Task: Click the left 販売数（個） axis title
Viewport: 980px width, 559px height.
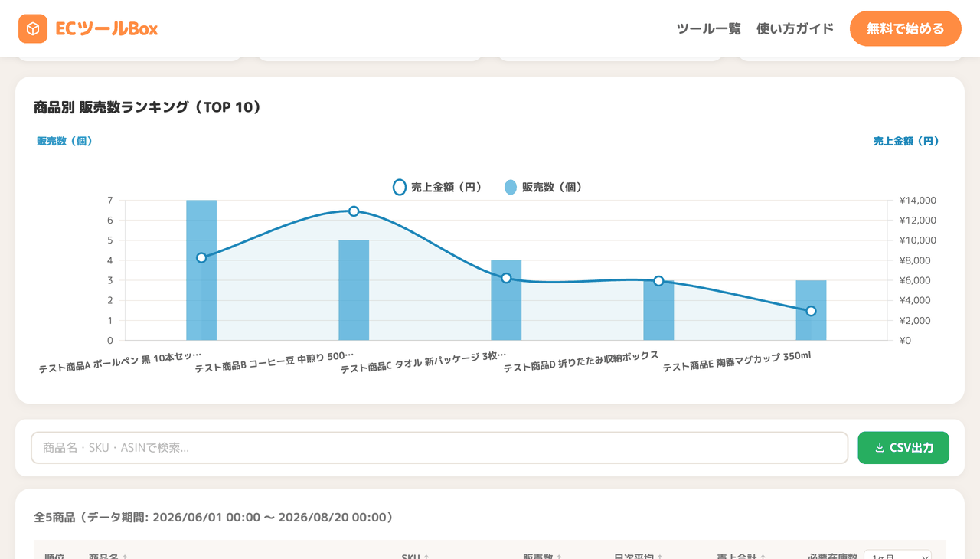Action: 64,141
